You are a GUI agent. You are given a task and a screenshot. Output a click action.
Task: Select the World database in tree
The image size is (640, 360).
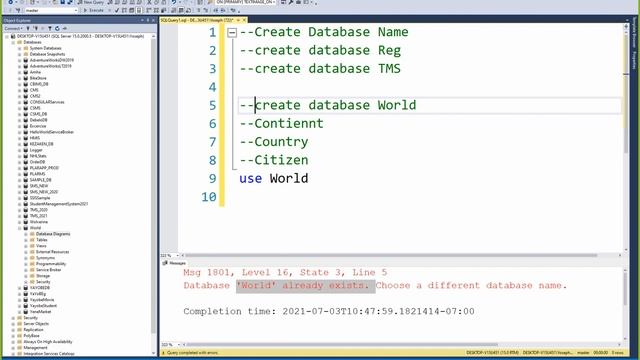[x=35, y=228]
